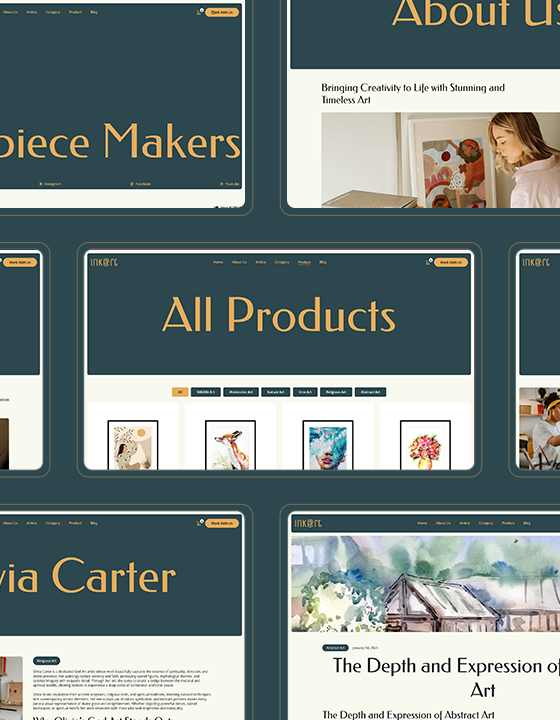560x720 pixels.
Task: Open cart icon on the Masterpiece Makers page
Action: (x=200, y=12)
